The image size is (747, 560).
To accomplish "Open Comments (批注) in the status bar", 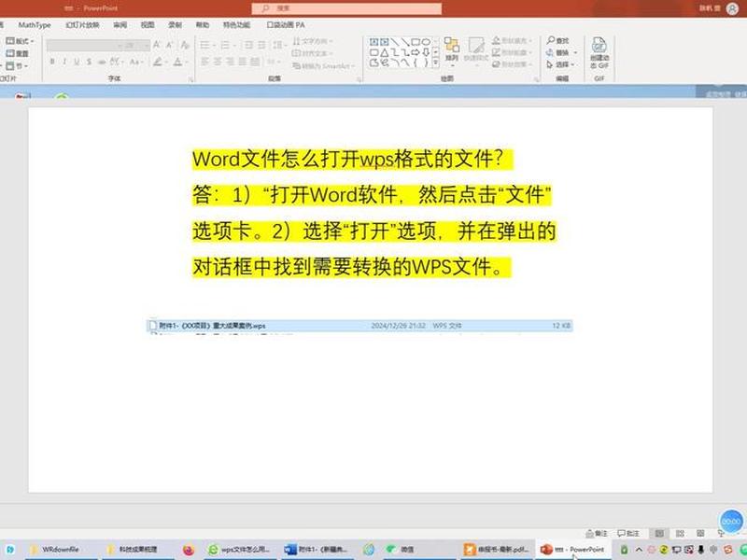I will pyautogui.click(x=628, y=533).
